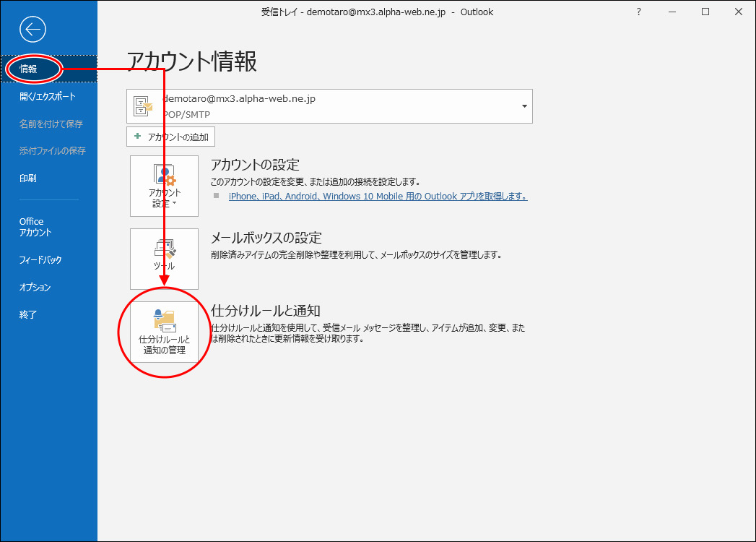Follow the Outlook mobile app download link
This screenshot has height=542, width=756.
click(378, 197)
